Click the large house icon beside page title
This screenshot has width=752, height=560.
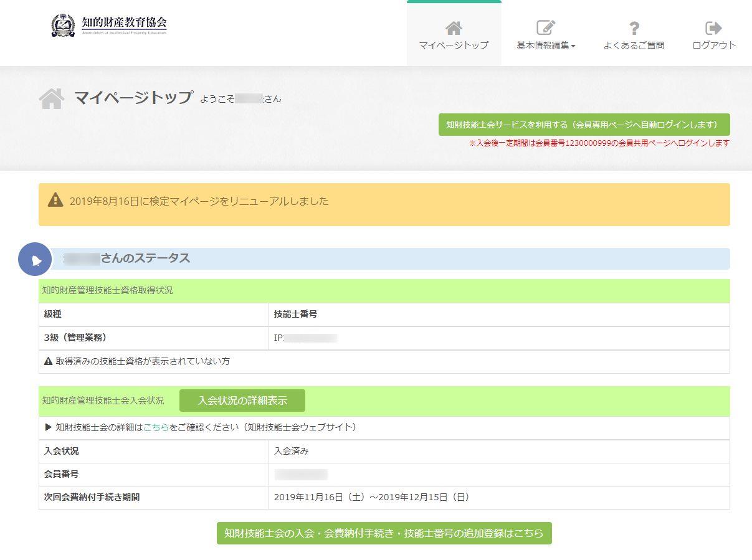coord(52,98)
